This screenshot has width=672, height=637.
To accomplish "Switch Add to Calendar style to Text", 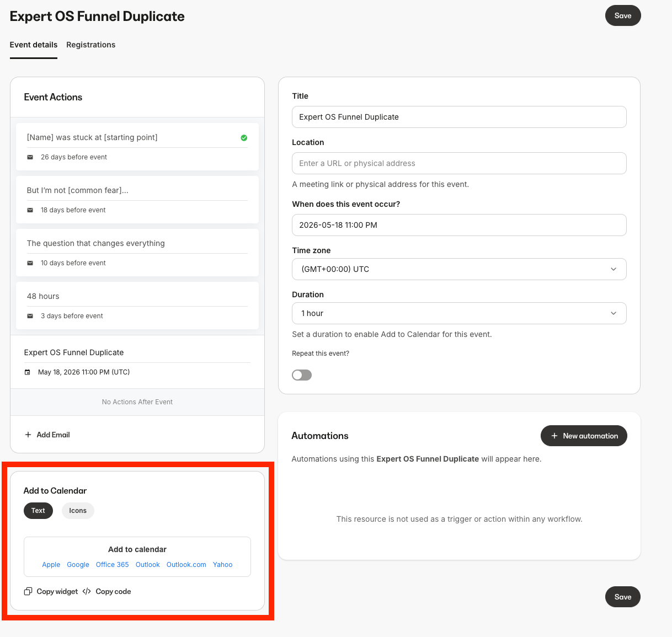I will click(x=38, y=511).
